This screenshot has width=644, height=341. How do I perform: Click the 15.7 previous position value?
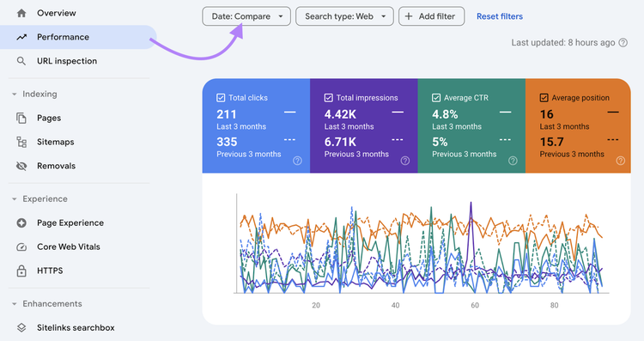pos(551,142)
